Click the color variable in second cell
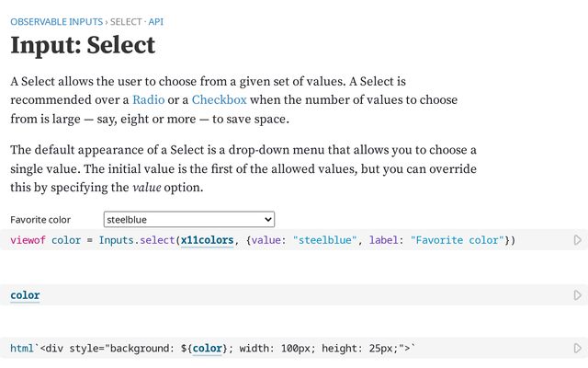This screenshot has height=368, width=588. pyautogui.click(x=25, y=295)
